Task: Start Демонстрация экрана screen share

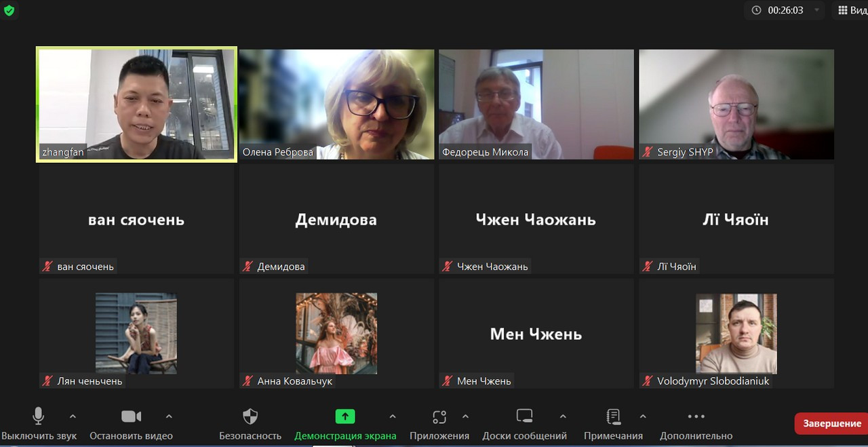Action: coord(345,416)
